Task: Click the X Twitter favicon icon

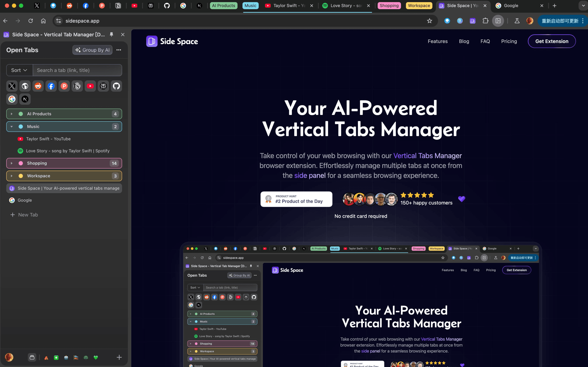Action: click(x=12, y=86)
